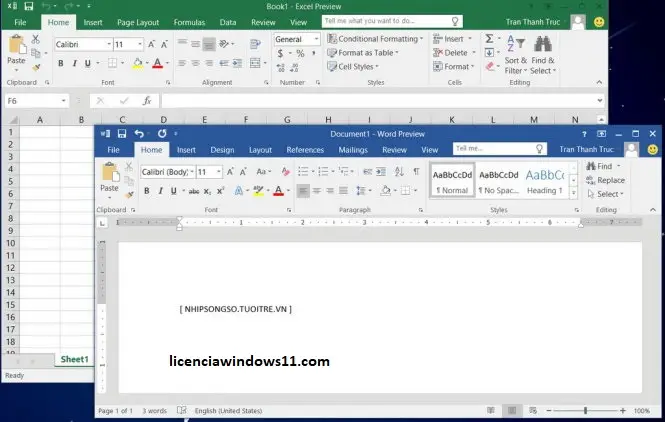
Task: Click Format as Table in Excel
Action: 363,53
